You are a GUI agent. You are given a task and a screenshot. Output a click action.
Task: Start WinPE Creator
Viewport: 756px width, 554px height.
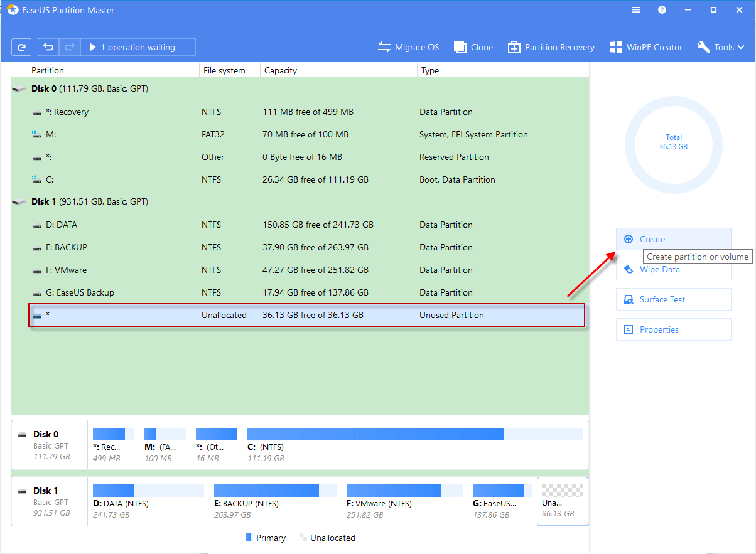pyautogui.click(x=645, y=47)
